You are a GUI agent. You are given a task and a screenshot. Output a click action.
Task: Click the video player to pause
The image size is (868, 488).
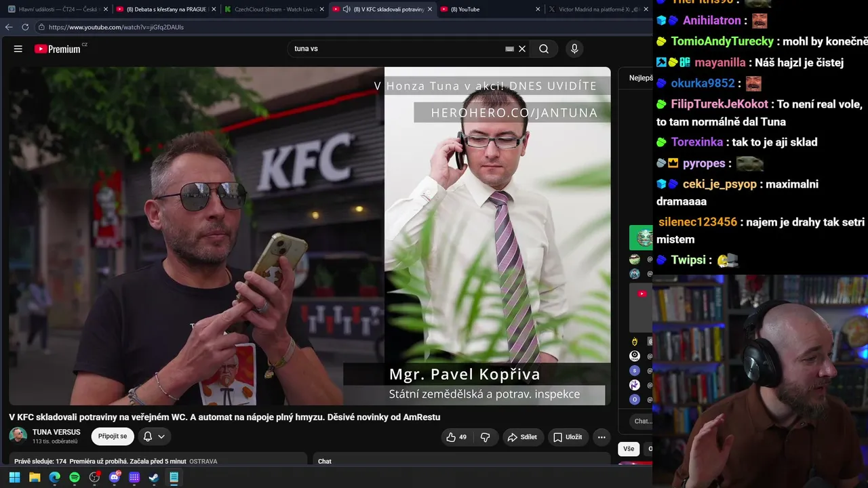[x=310, y=236]
